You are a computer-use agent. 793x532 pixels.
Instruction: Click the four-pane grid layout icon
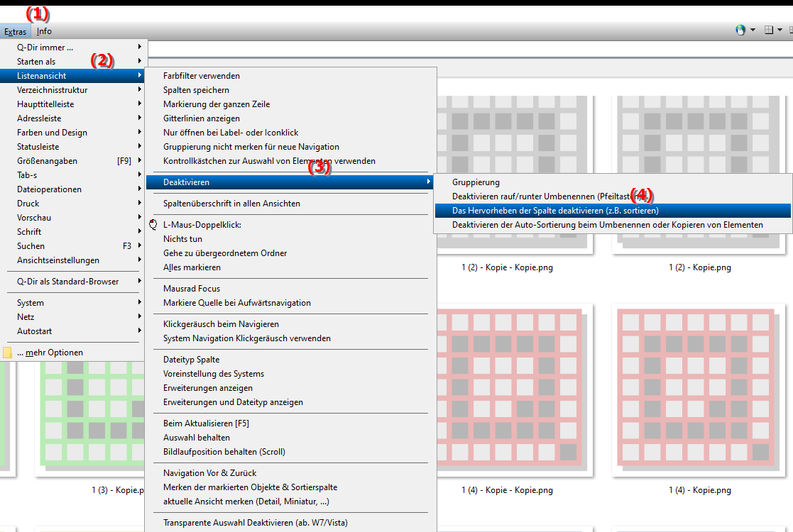click(x=768, y=30)
